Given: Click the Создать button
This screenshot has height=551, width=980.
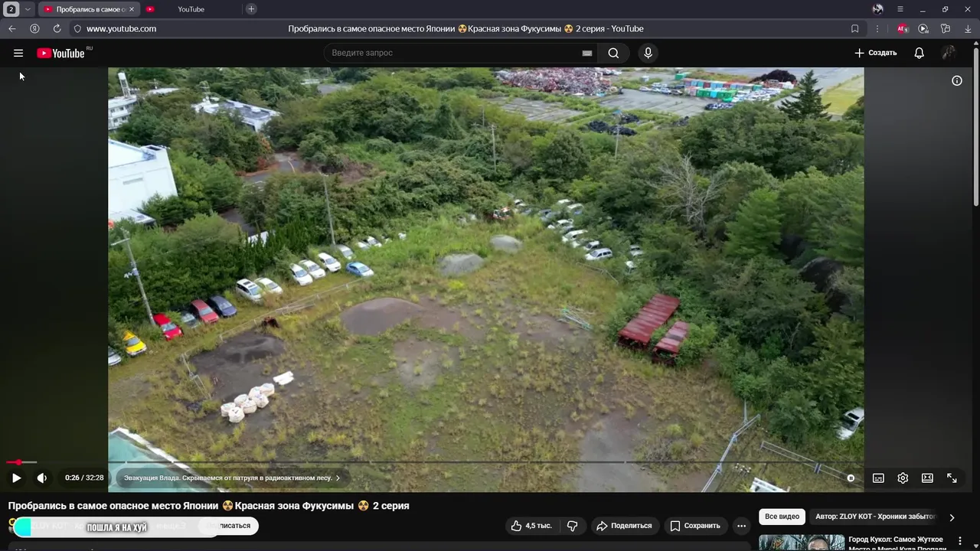Looking at the screenshot, I should pyautogui.click(x=875, y=53).
